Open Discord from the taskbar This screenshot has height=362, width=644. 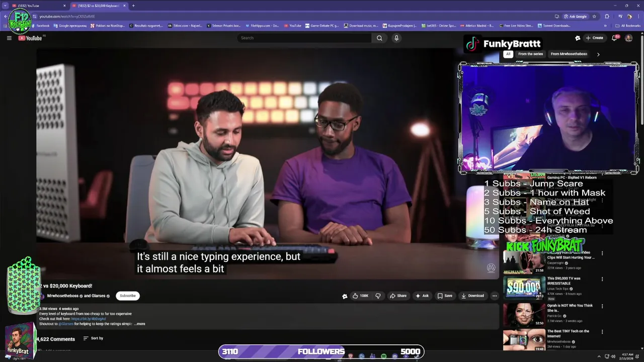point(394,356)
